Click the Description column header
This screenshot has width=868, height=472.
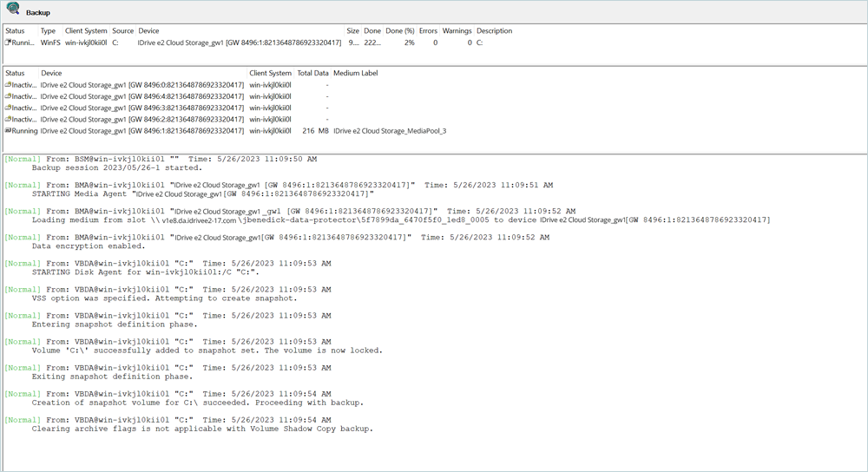[x=495, y=31]
